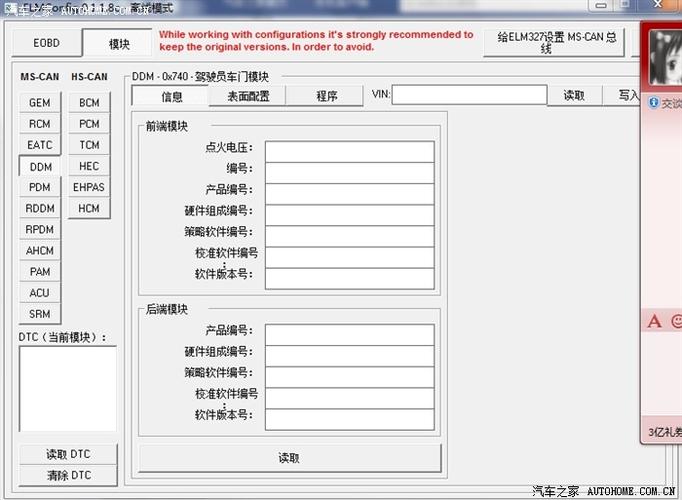This screenshot has height=500, width=682.
Task: Click the 点火电压 field
Action: pyautogui.click(x=350, y=152)
